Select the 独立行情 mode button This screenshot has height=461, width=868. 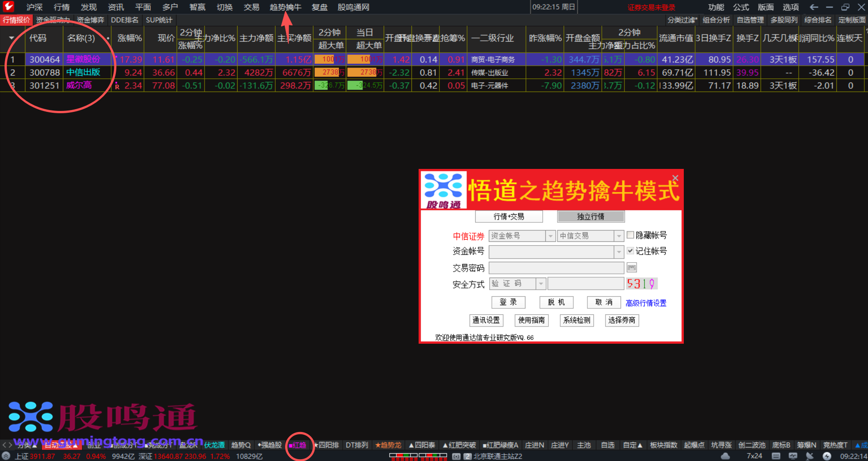coord(591,216)
